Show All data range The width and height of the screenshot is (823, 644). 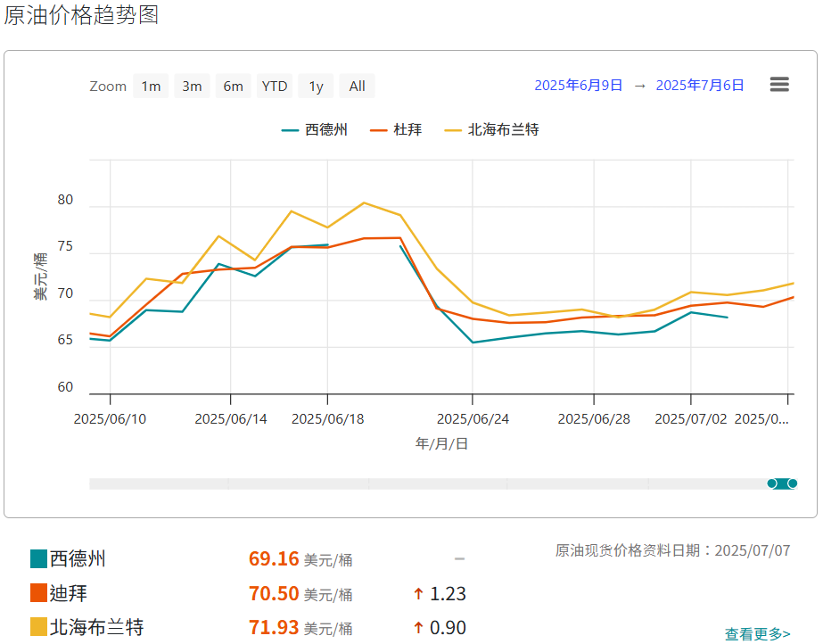click(x=357, y=87)
